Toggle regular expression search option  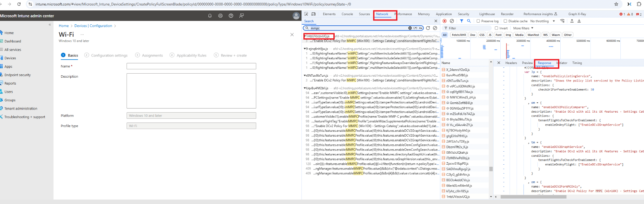[x=415, y=28]
